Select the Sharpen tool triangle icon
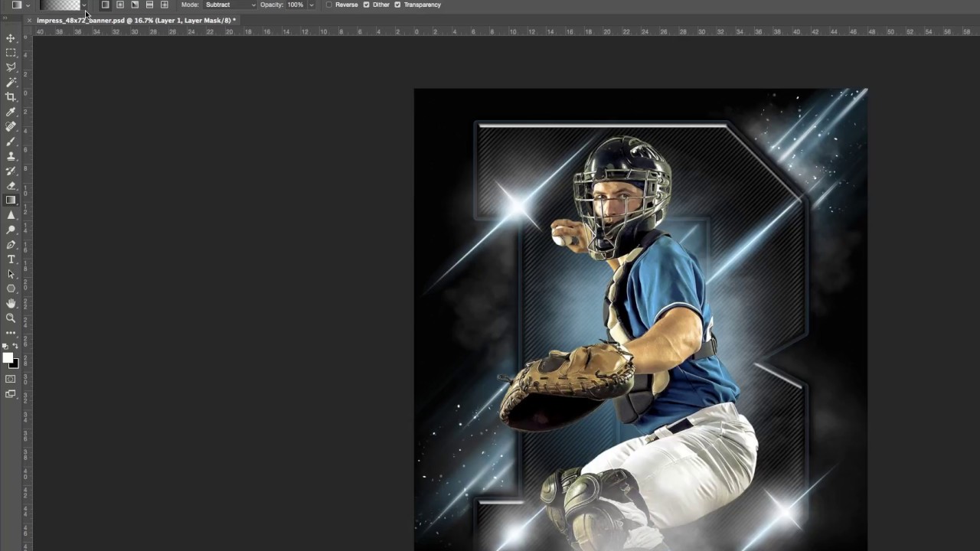980x551 pixels. coord(11,215)
